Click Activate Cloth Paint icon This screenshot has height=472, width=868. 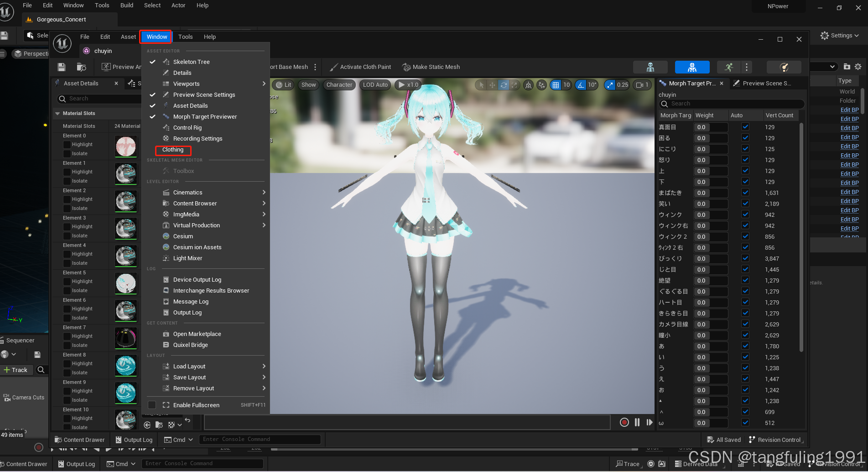tap(333, 67)
